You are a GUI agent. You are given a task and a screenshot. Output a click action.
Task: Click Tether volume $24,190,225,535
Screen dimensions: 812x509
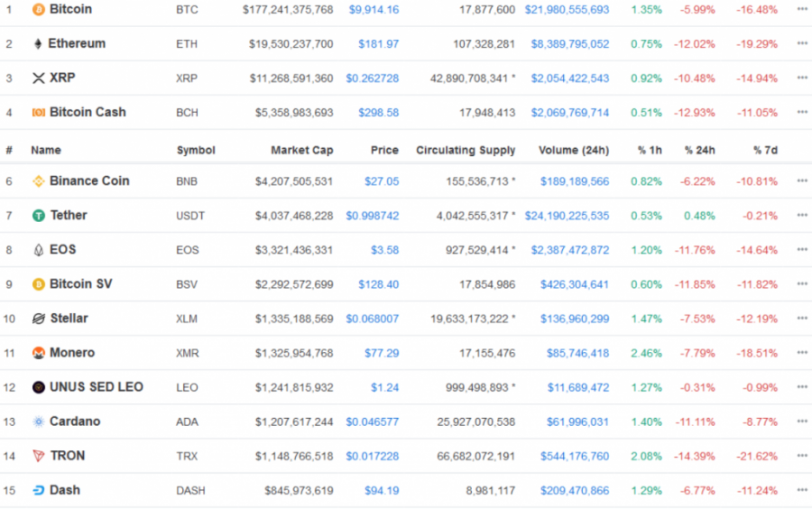pyautogui.click(x=567, y=216)
